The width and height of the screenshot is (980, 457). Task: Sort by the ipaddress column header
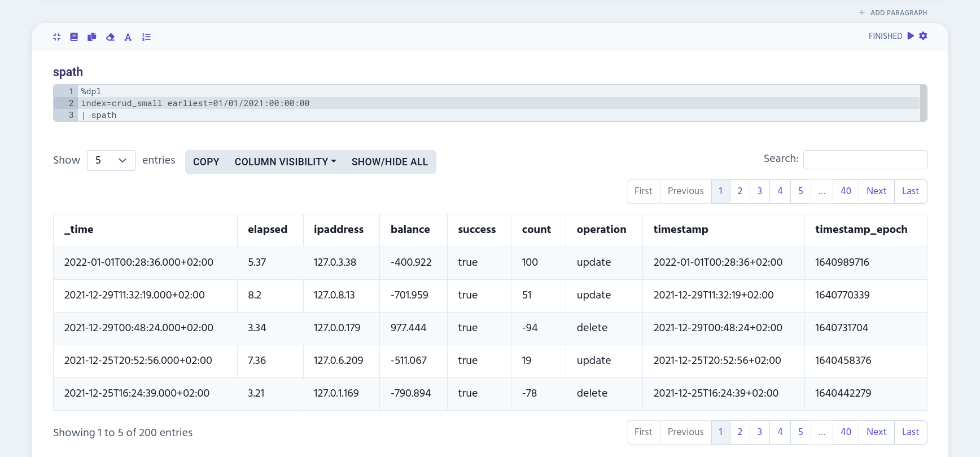click(x=341, y=230)
